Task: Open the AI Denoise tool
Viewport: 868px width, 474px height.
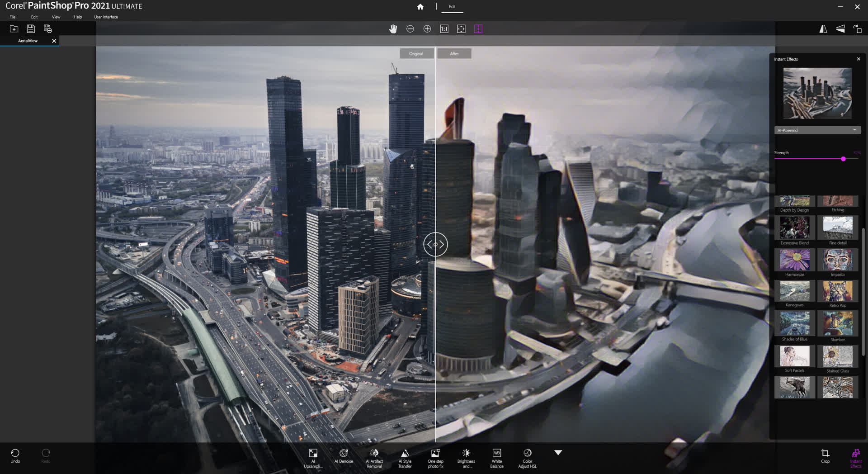Action: (x=344, y=456)
